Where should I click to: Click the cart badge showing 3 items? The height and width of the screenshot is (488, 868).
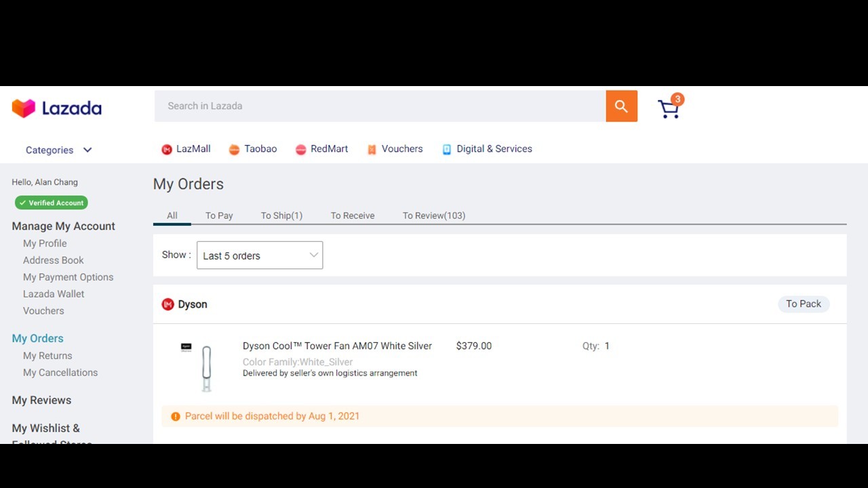pos(677,99)
